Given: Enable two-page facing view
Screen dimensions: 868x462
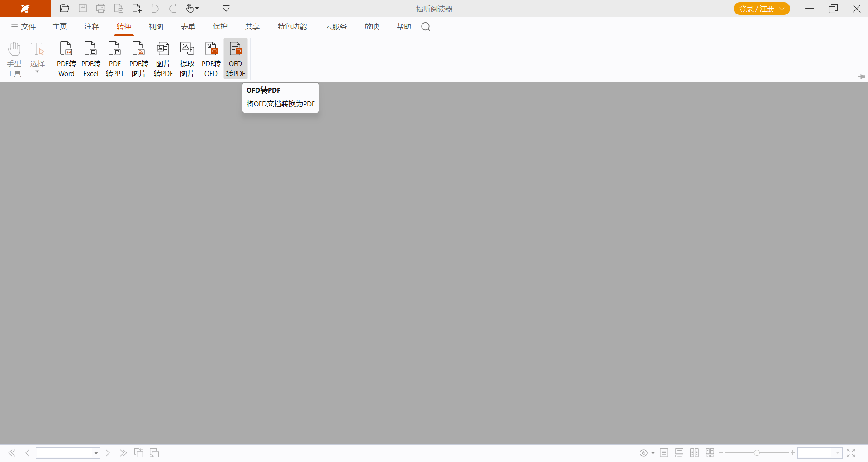Looking at the screenshot, I should tap(694, 453).
